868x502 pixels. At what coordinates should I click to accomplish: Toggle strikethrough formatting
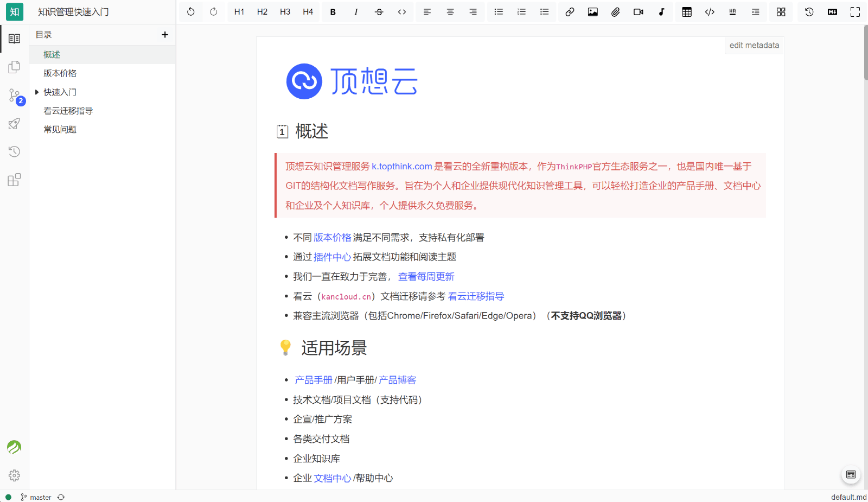(379, 11)
